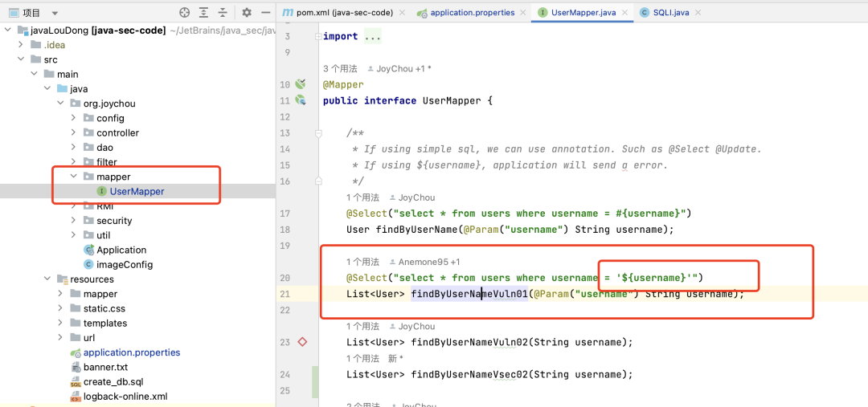Click the '新 *' author hint above findByUserNameVsec02
The height and width of the screenshot is (407, 868).
(395, 358)
